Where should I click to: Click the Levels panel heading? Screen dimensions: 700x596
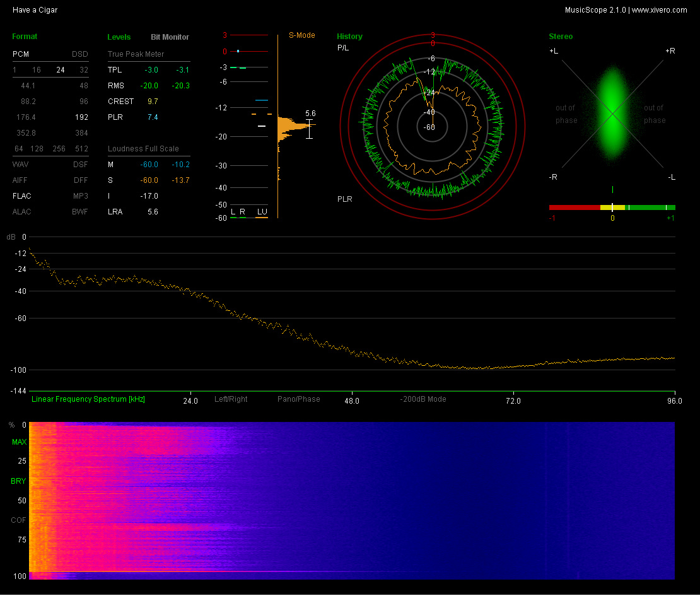click(119, 37)
